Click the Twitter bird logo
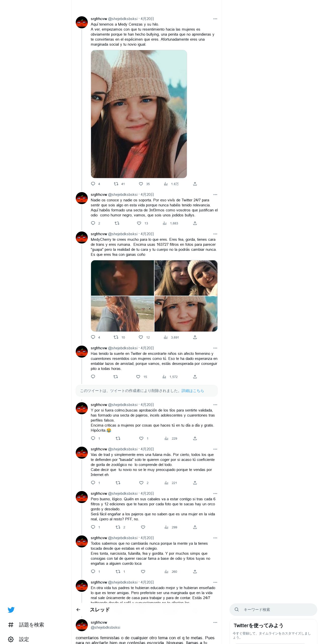 tap(11, 610)
